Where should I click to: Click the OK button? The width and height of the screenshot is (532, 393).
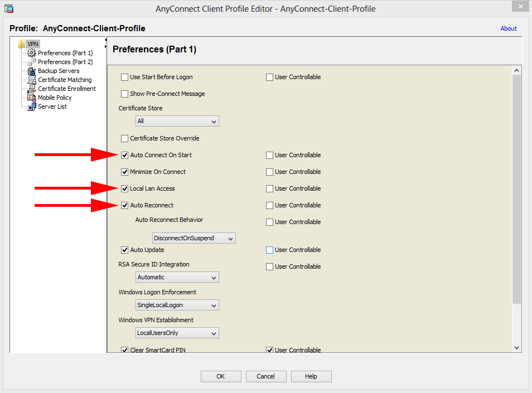click(221, 376)
